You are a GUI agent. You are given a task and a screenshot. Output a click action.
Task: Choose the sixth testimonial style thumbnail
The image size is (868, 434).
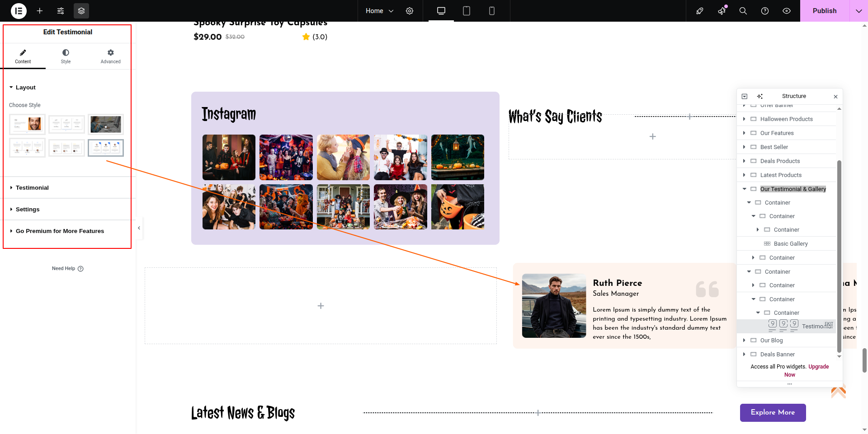(106, 148)
